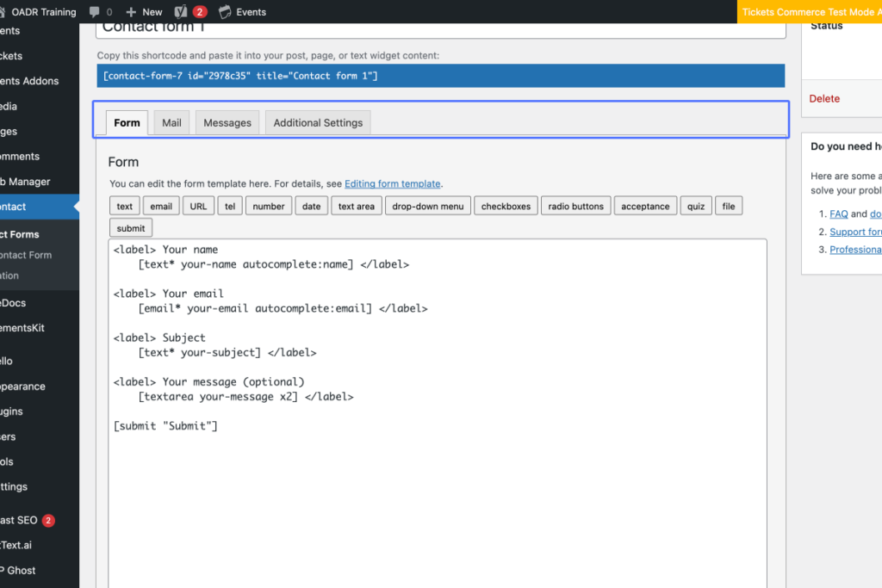Open Comments in the sidebar menu
This screenshot has height=588, width=882.
(20, 157)
